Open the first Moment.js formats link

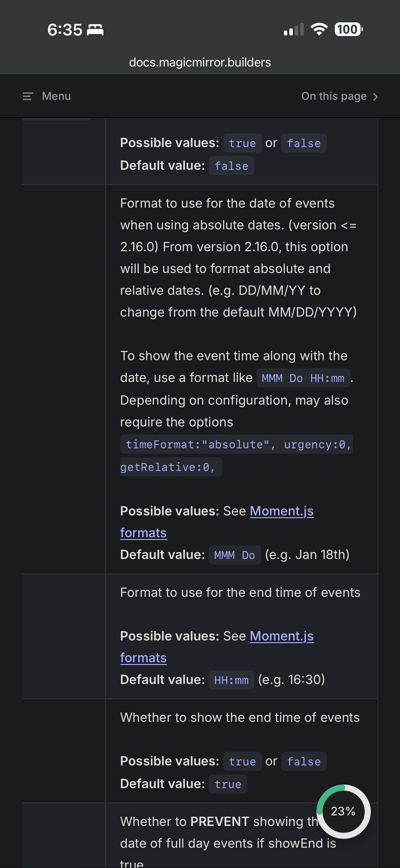(x=282, y=511)
